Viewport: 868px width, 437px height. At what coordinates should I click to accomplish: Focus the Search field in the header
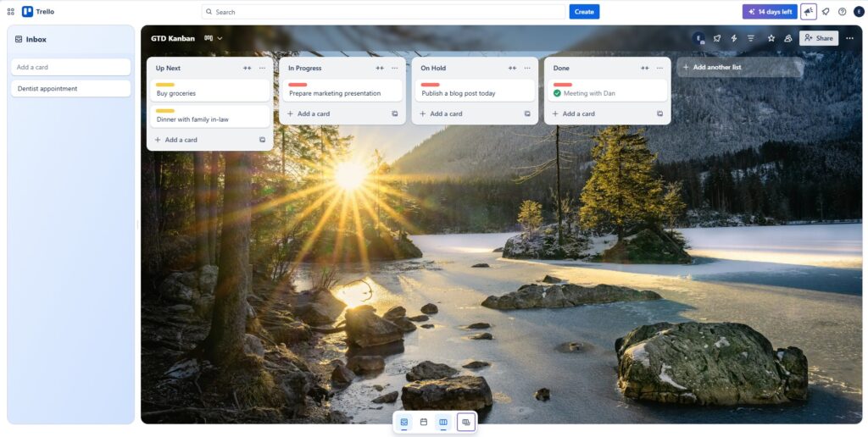point(383,12)
